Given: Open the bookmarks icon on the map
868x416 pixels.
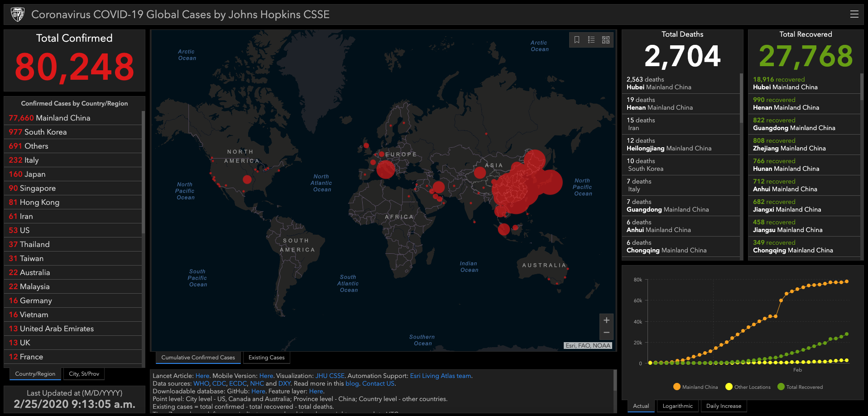Looking at the screenshot, I should point(576,40).
